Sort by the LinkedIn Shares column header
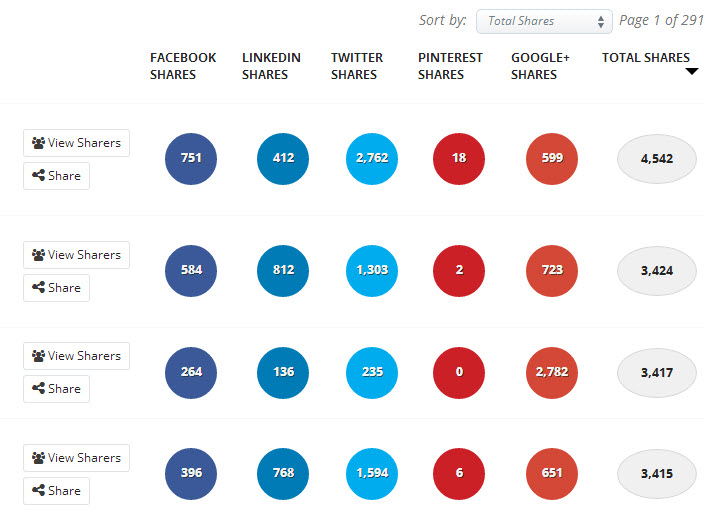Image resolution: width=719 pixels, height=520 pixels. click(x=271, y=66)
